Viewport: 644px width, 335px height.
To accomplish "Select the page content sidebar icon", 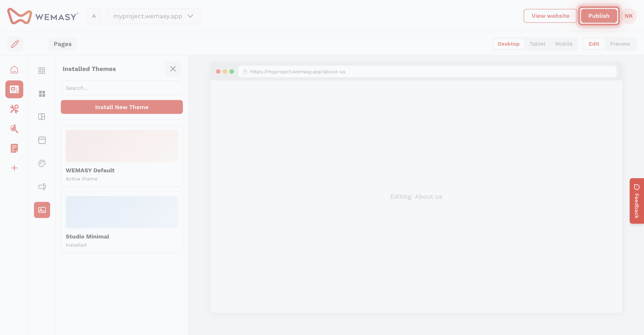I will tap(14, 89).
